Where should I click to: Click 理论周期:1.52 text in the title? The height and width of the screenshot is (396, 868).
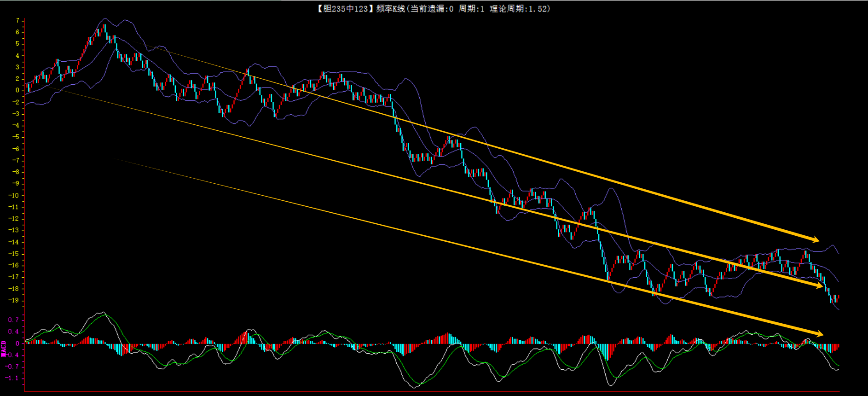point(520,9)
